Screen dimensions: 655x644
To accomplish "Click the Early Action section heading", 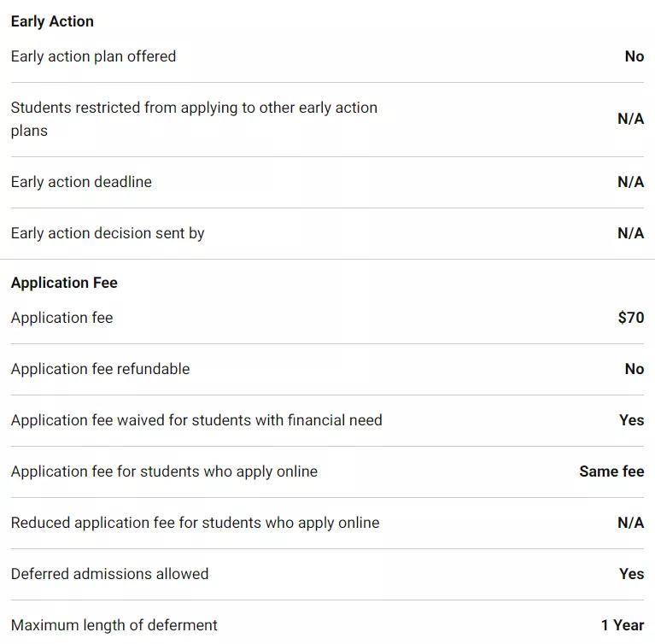I will coord(52,21).
